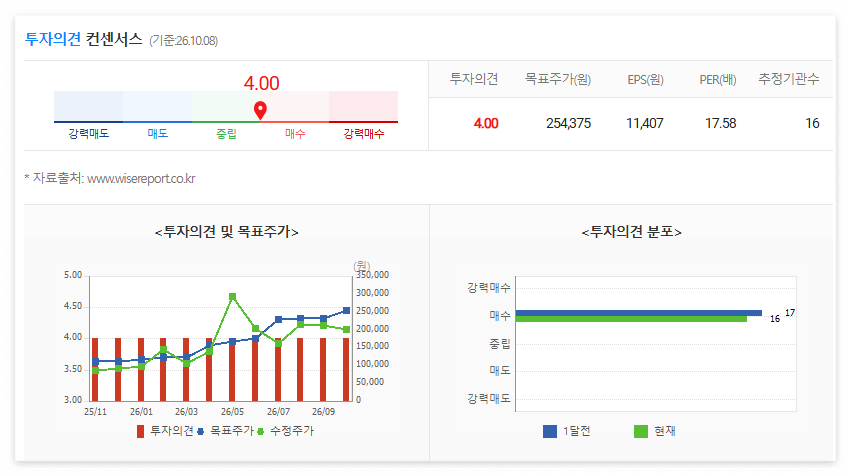Click the 추정기관수 column header
Screen dimensions: 851x476
[x=789, y=79]
